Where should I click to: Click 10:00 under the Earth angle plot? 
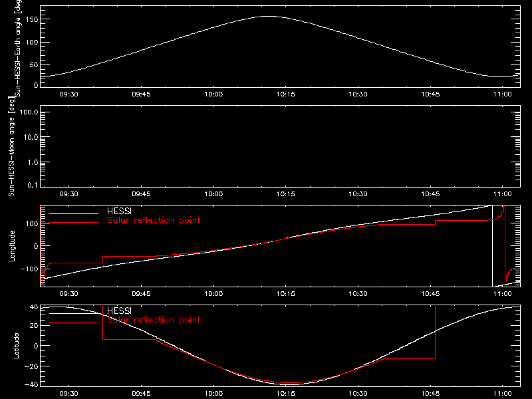(213, 94)
